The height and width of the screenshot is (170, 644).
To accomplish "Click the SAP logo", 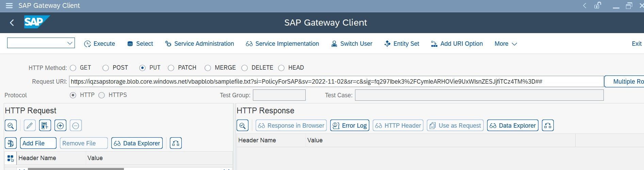I will 37,22.
